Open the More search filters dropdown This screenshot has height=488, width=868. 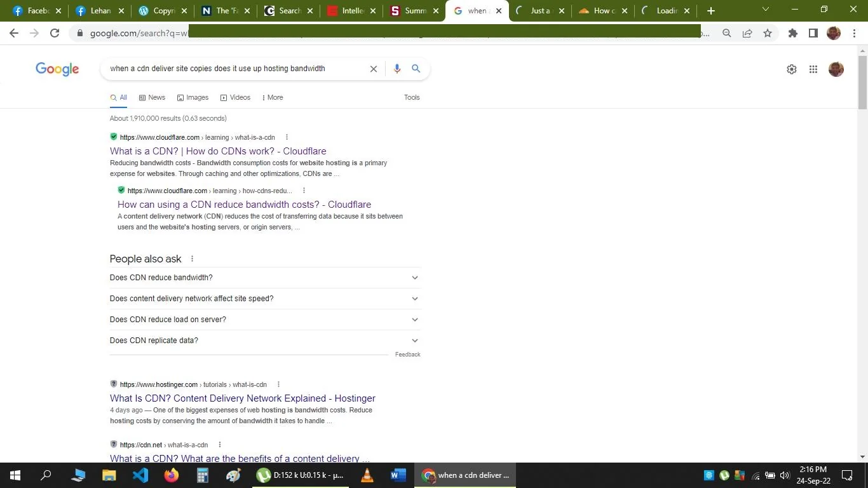[272, 97]
